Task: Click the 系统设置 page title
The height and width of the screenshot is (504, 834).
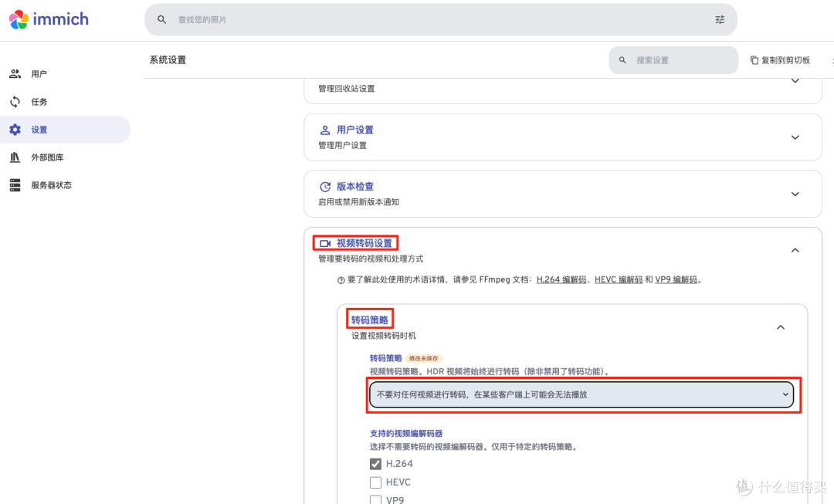Action: [168, 60]
